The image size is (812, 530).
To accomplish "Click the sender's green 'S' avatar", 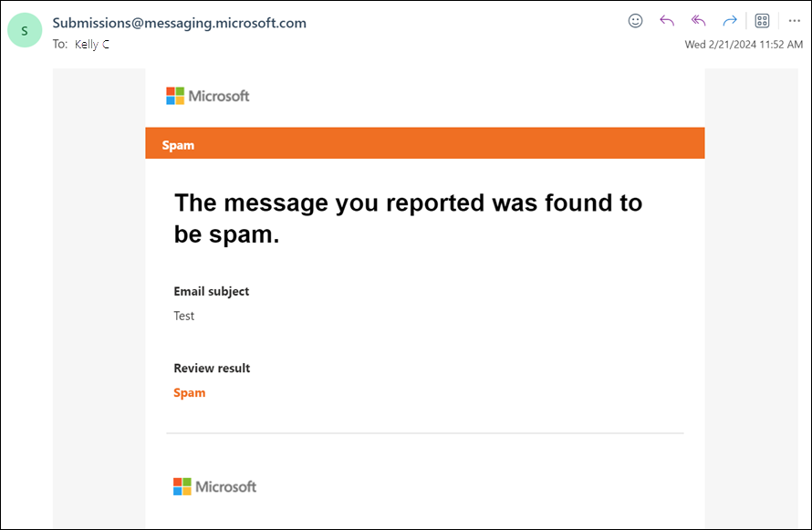I will [25, 31].
